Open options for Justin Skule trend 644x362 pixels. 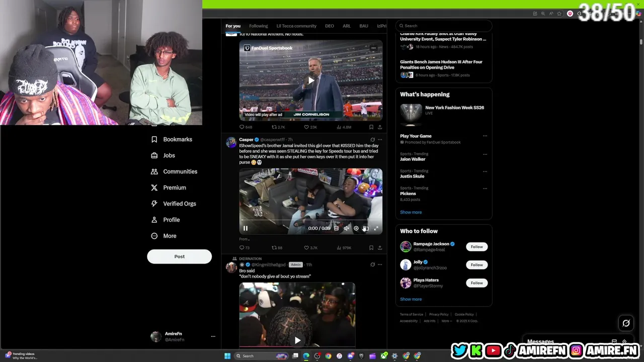(x=485, y=171)
